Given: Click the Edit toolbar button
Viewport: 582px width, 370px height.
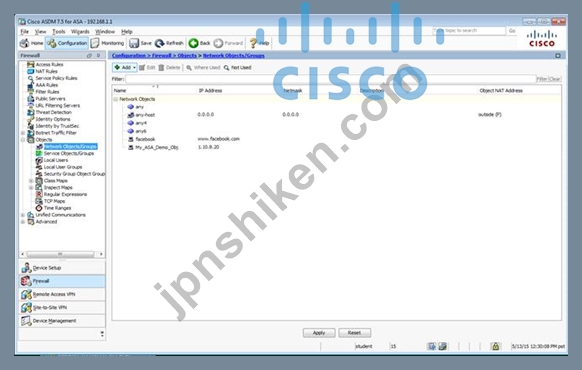Looking at the screenshot, I should pyautogui.click(x=147, y=68).
